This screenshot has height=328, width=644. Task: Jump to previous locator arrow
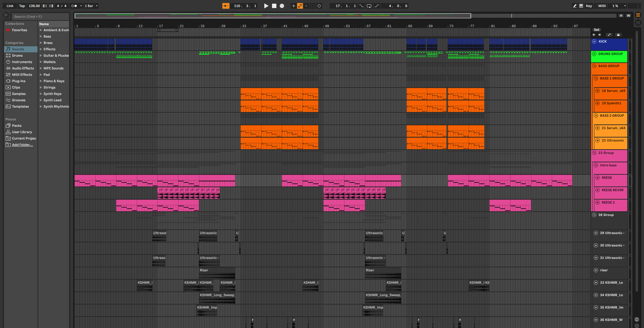pyautogui.click(x=594, y=35)
